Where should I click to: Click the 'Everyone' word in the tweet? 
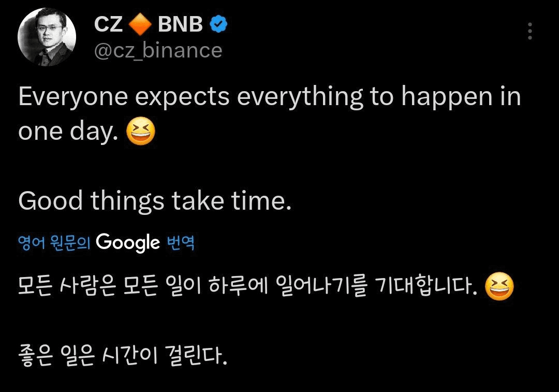73,98
